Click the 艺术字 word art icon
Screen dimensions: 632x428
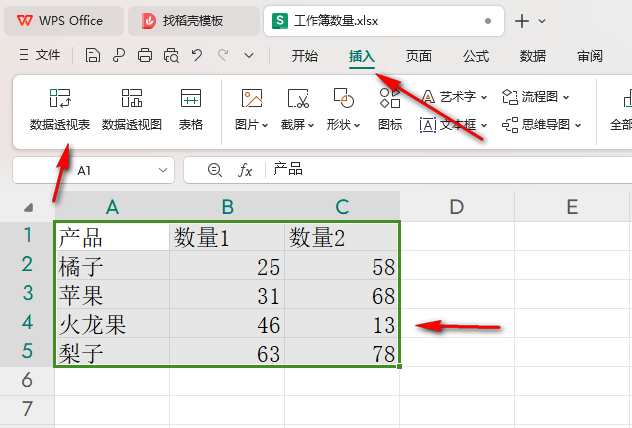click(428, 97)
